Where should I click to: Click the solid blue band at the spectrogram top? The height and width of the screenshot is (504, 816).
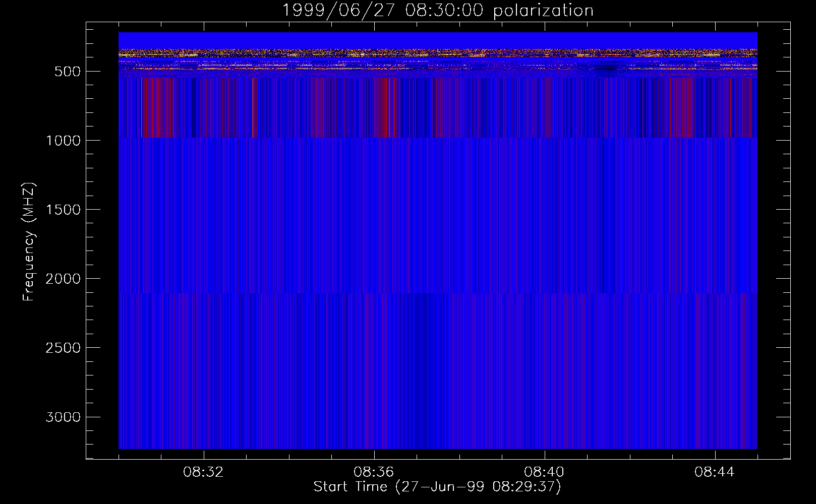437,40
